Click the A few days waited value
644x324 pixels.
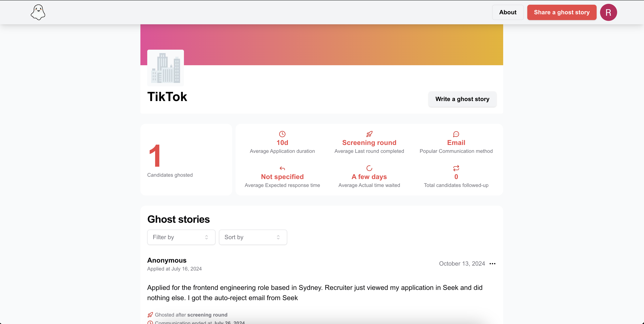click(369, 177)
